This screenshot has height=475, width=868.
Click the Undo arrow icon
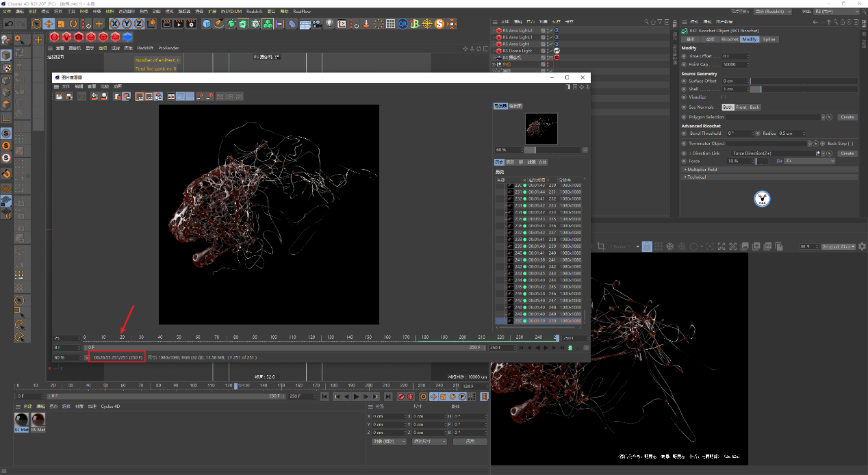8,24
